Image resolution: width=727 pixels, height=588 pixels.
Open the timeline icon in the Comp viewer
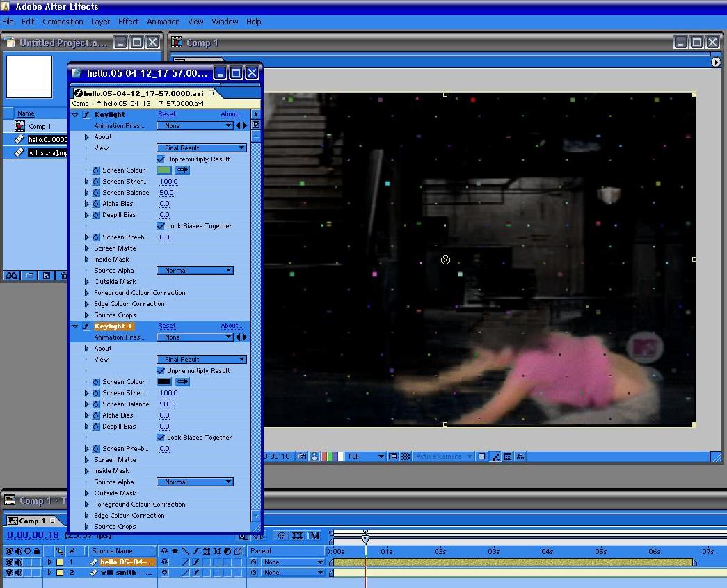click(508, 456)
